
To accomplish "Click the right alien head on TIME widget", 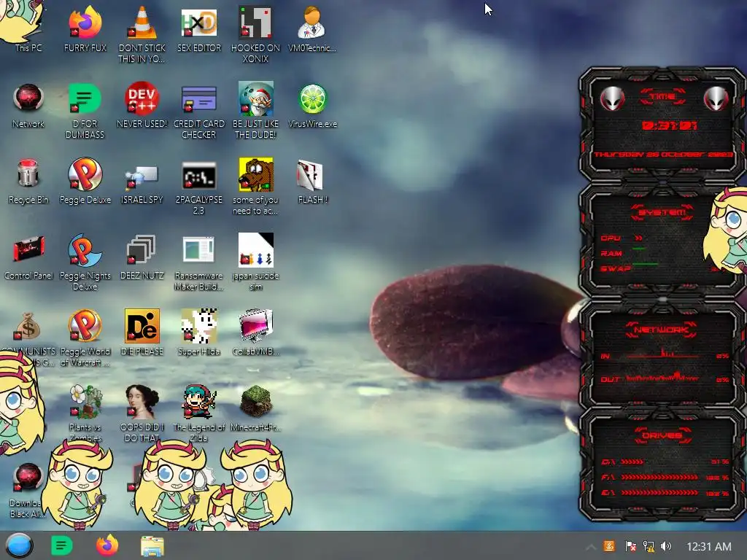I will click(716, 98).
